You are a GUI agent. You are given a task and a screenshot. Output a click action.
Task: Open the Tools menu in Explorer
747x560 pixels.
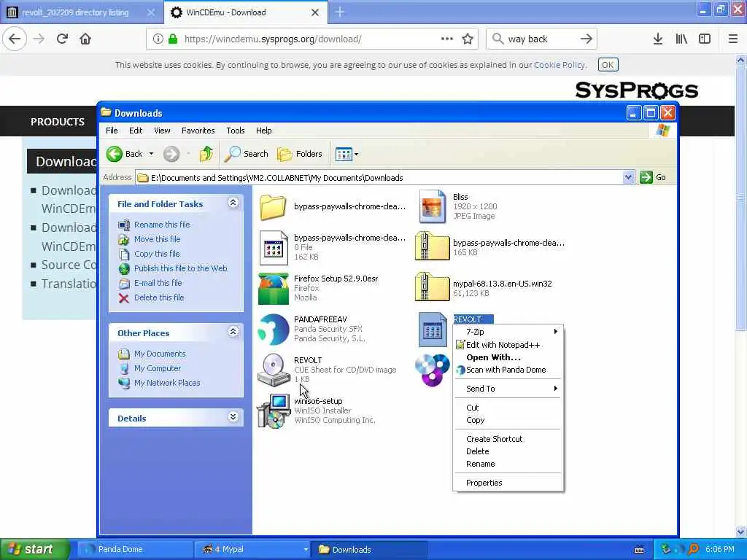click(236, 131)
